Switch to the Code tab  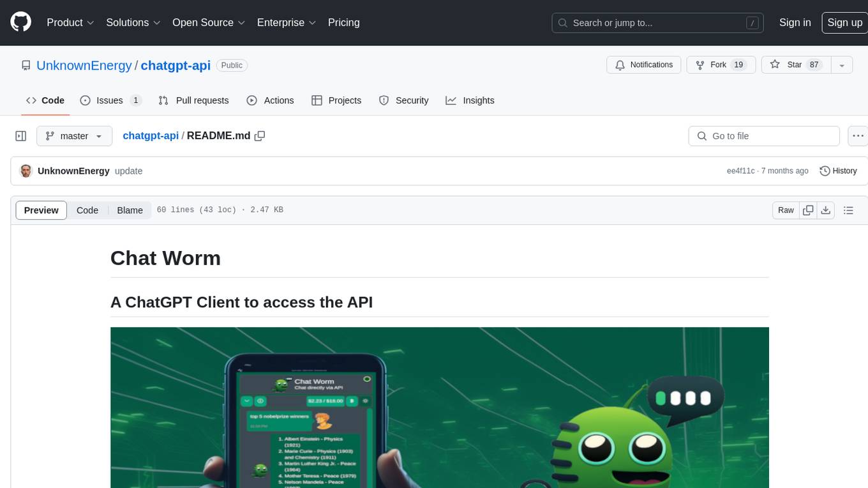[45, 100]
